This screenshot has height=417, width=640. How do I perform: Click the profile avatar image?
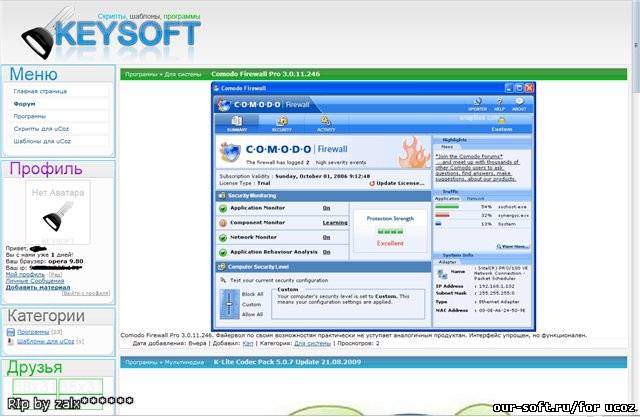pos(58,213)
